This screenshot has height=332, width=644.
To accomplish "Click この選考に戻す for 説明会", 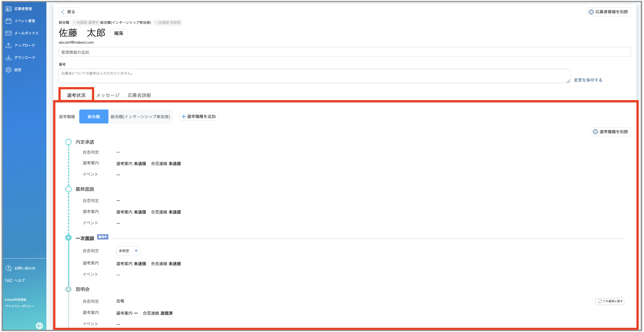I will (x=610, y=301).
